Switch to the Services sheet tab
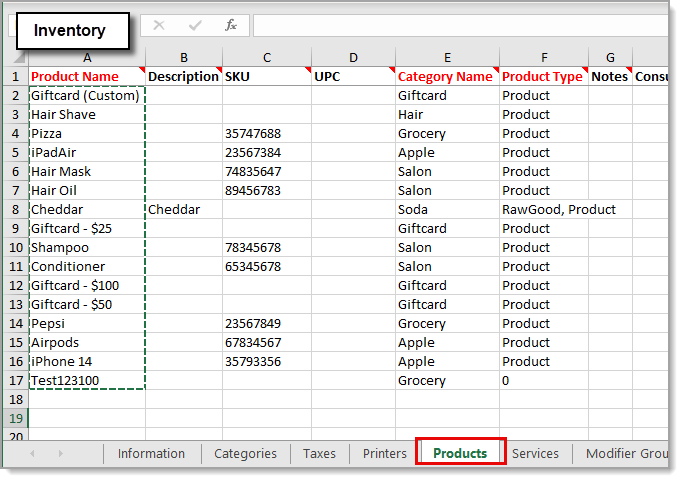This screenshot has width=682, height=481. tap(535, 454)
